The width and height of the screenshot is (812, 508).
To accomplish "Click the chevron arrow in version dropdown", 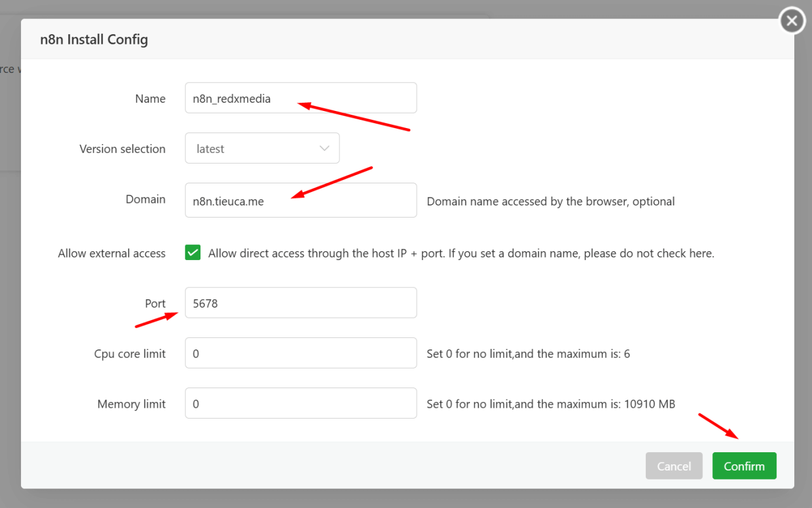I will click(324, 148).
